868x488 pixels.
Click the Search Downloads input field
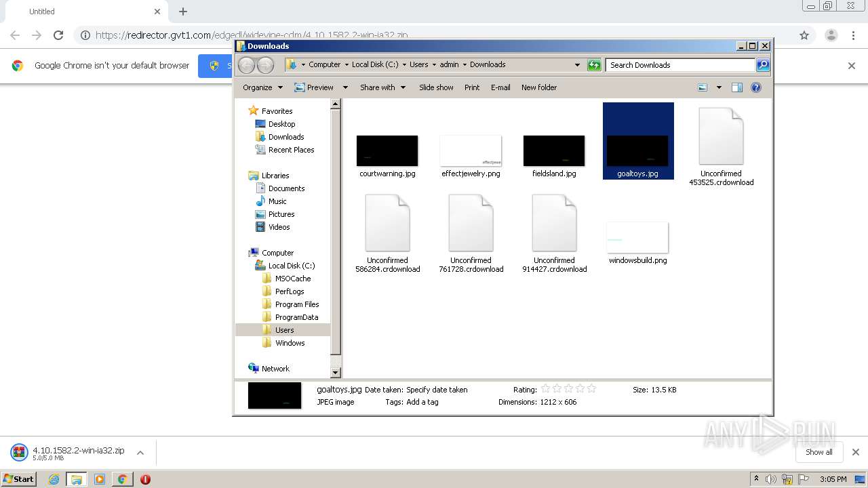[680, 65]
